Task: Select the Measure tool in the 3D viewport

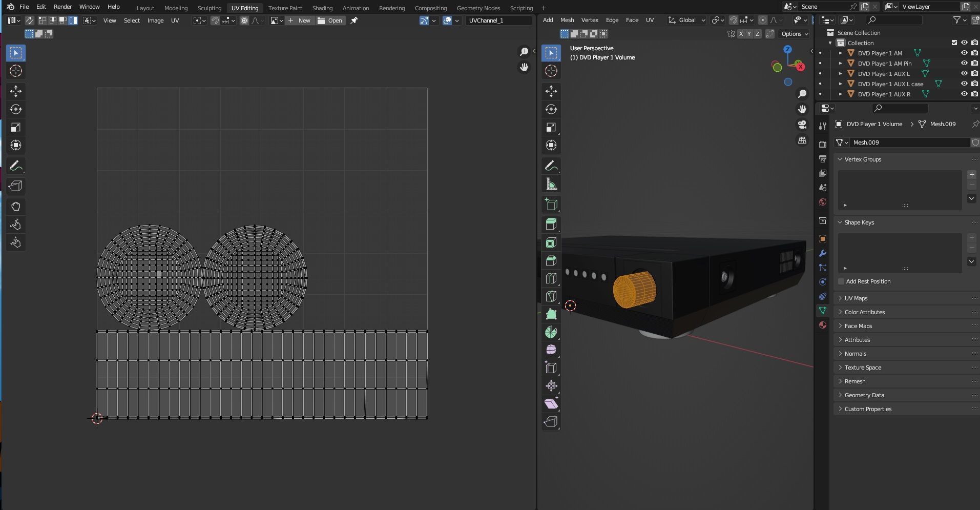Action: click(551, 183)
